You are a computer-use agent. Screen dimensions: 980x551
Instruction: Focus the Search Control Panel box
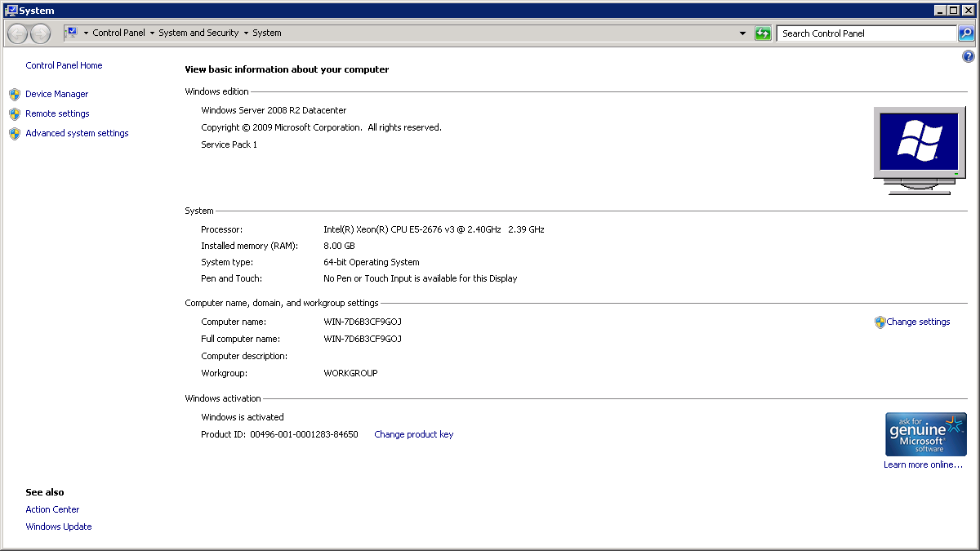[x=866, y=33]
